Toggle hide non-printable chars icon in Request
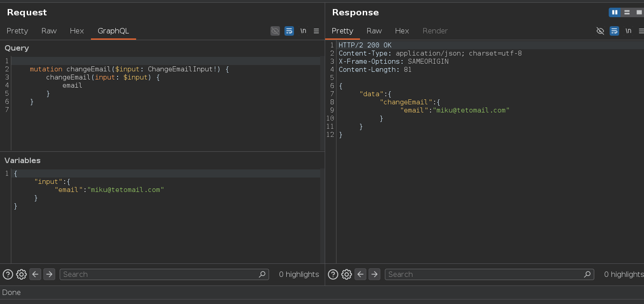The width and height of the screenshot is (644, 304). tap(275, 31)
